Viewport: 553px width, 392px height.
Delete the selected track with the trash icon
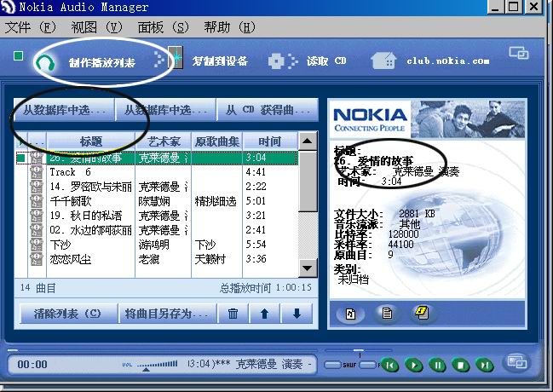point(233,314)
